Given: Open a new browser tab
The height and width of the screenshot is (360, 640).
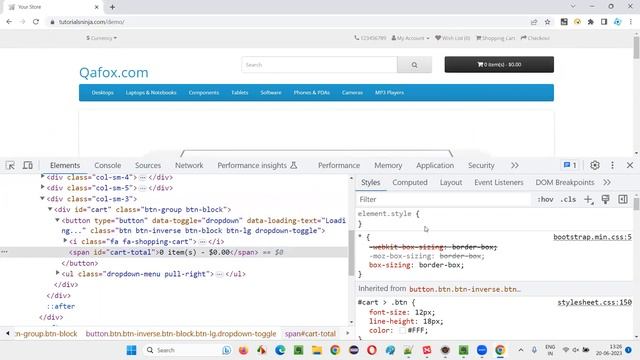Looking at the screenshot, I should tap(112, 7).
